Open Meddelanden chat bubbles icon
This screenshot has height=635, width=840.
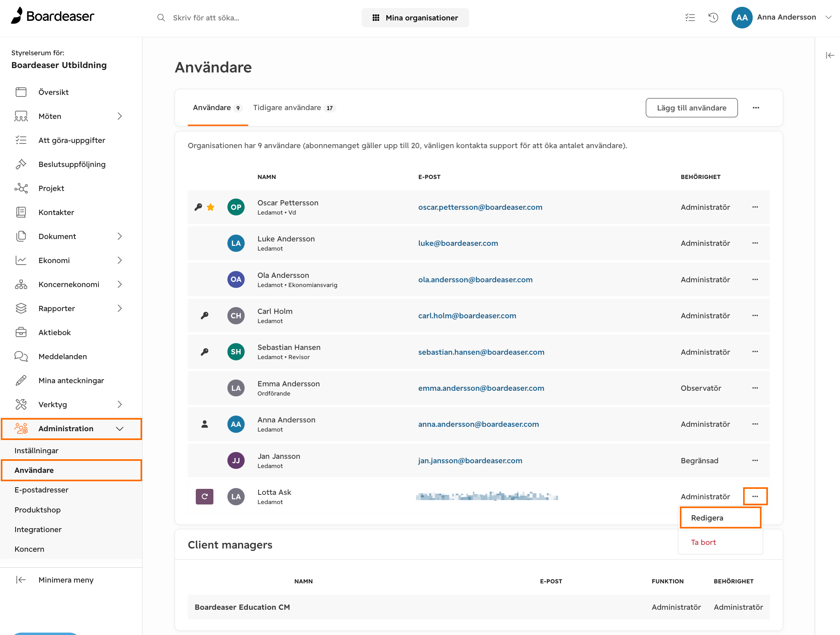[x=21, y=356]
